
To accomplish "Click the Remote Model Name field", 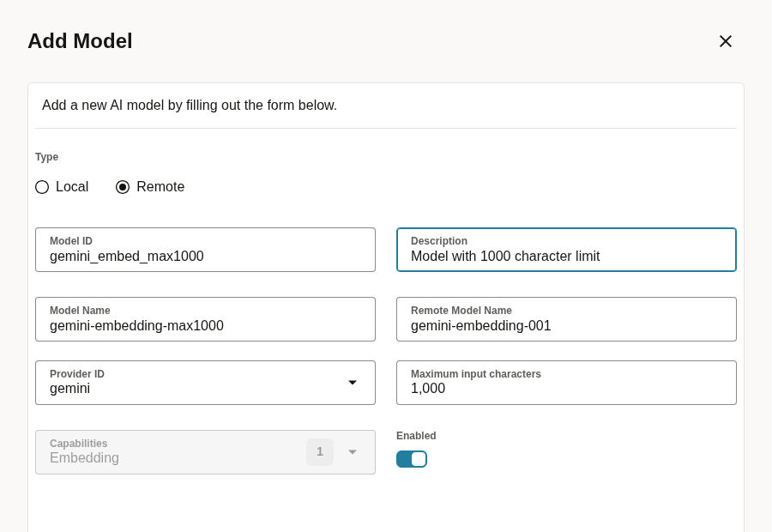I will tap(566, 319).
